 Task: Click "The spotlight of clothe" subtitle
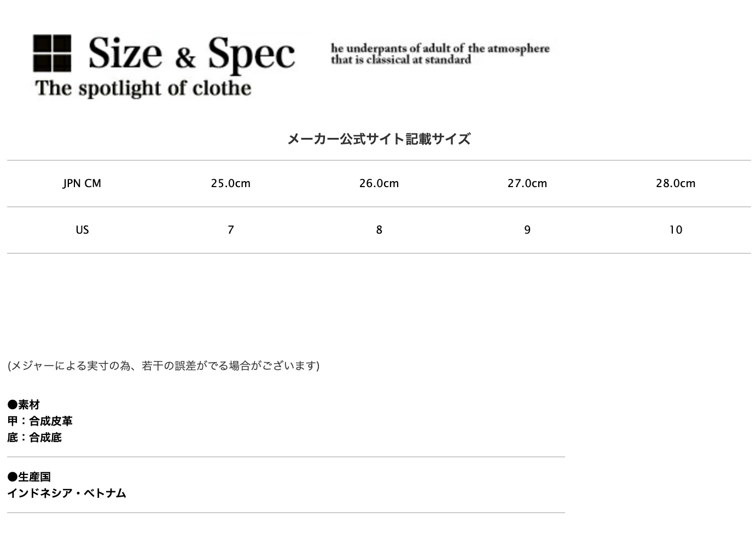(143, 88)
